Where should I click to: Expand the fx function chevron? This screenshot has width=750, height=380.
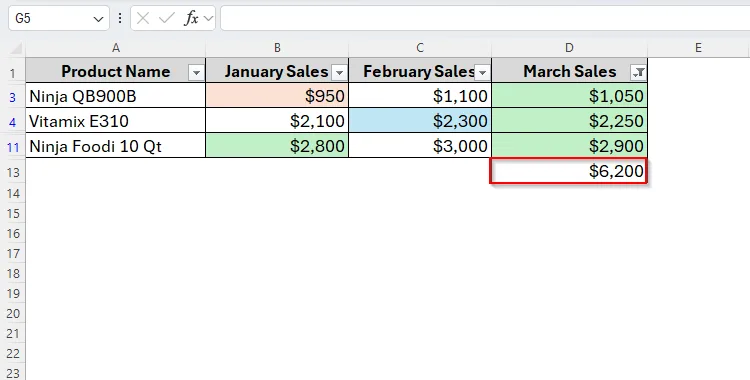[208, 19]
